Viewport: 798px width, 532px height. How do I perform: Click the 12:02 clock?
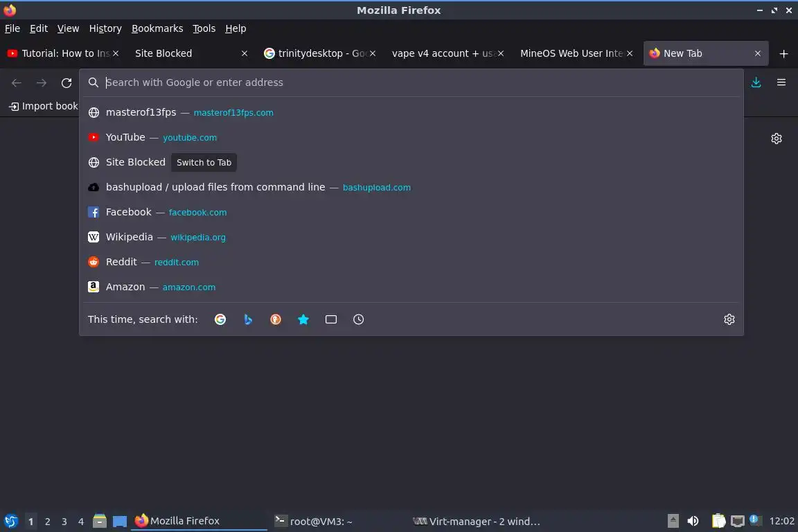(x=781, y=521)
